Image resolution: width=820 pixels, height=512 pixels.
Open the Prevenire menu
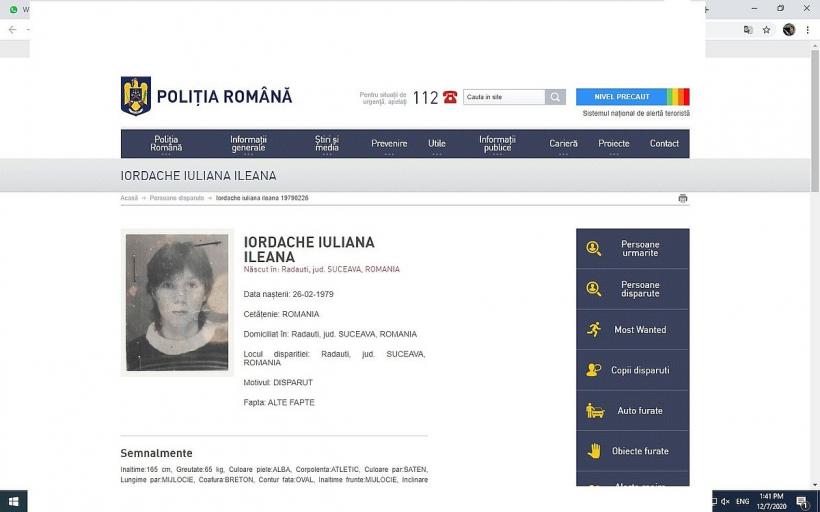389,143
